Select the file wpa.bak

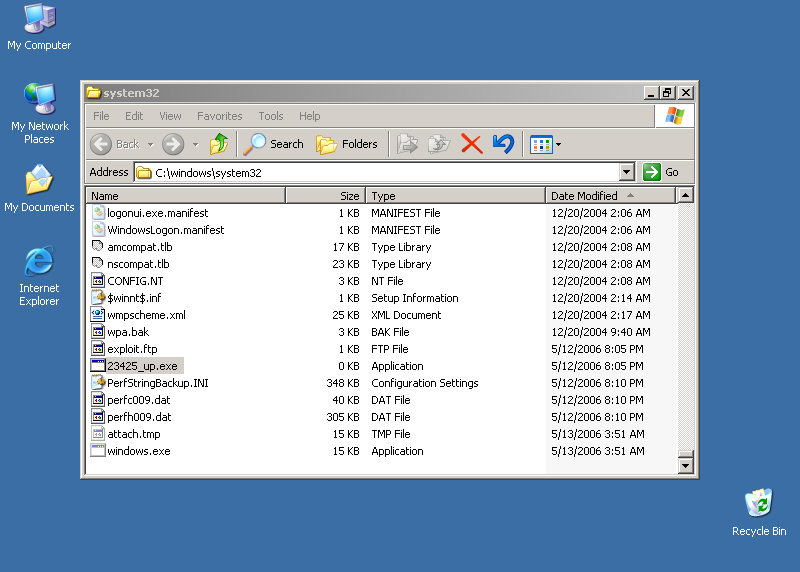point(128,332)
